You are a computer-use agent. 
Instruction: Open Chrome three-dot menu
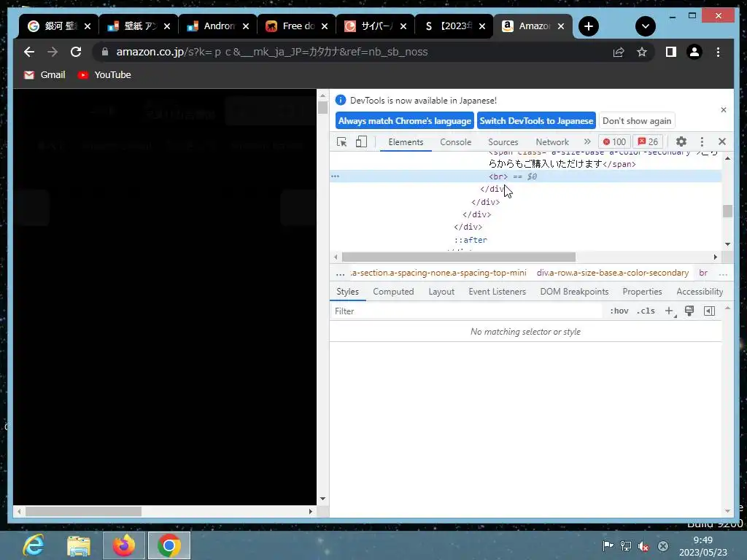click(x=718, y=52)
